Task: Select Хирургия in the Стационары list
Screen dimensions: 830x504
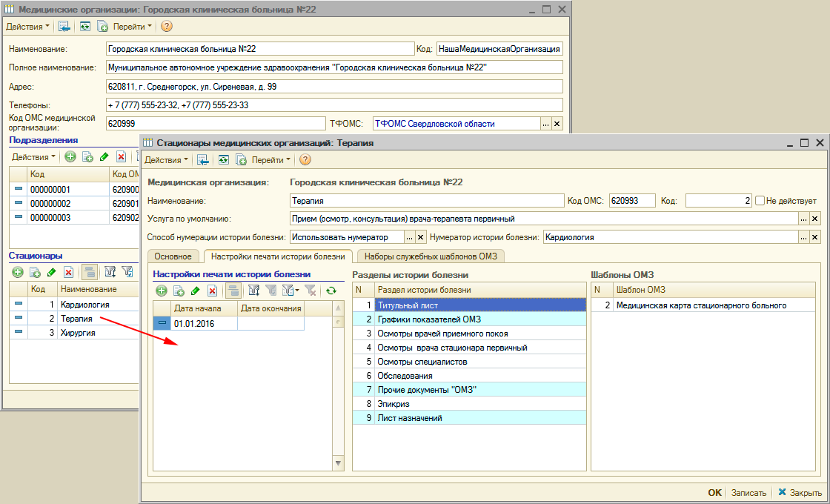Action: [x=77, y=333]
